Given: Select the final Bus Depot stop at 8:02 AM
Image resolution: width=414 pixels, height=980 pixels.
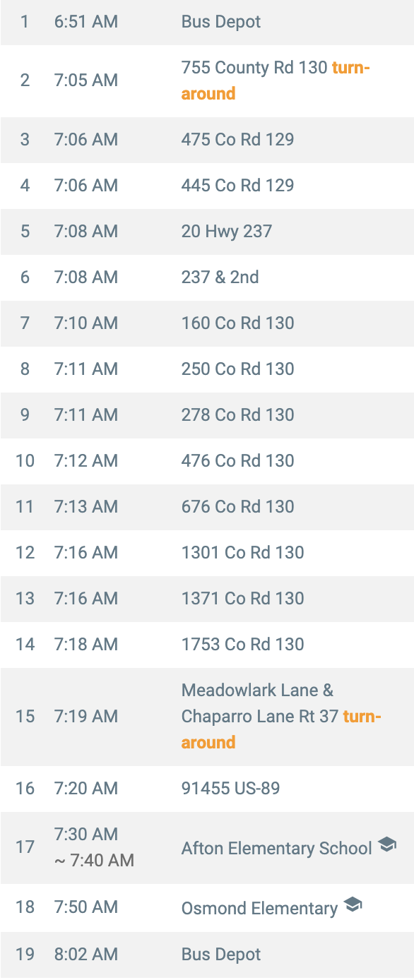Looking at the screenshot, I should [207, 955].
